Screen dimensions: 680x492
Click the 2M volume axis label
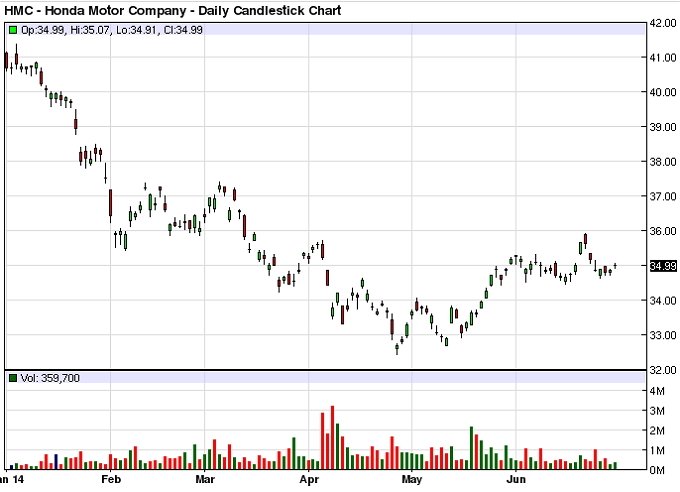click(x=657, y=431)
